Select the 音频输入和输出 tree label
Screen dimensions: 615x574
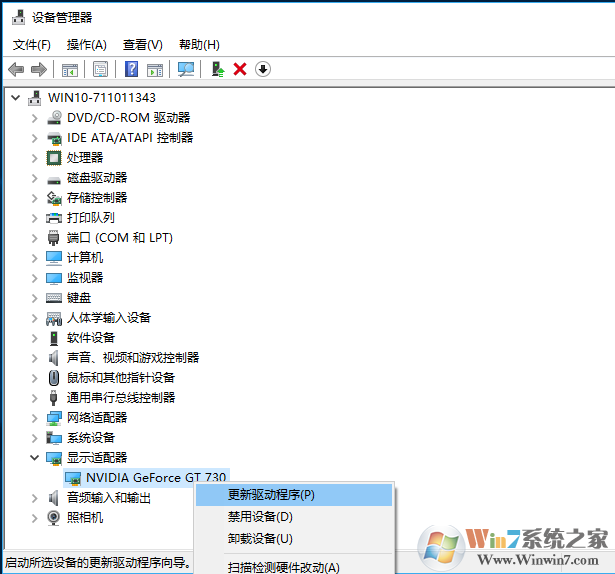click(x=109, y=498)
